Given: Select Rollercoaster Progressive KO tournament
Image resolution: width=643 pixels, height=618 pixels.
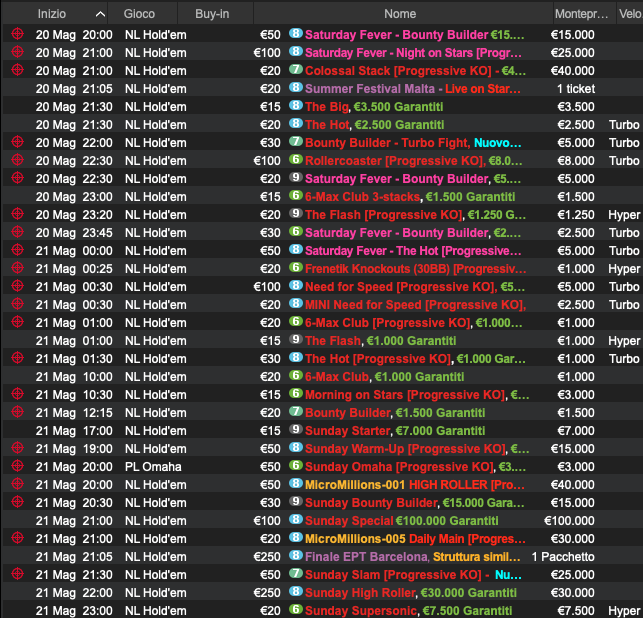Looking at the screenshot, I should (414, 161).
